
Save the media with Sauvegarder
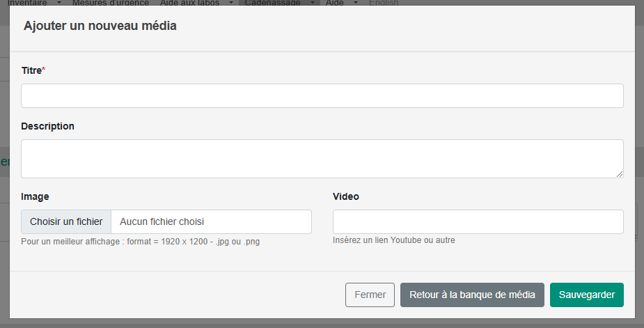(587, 295)
